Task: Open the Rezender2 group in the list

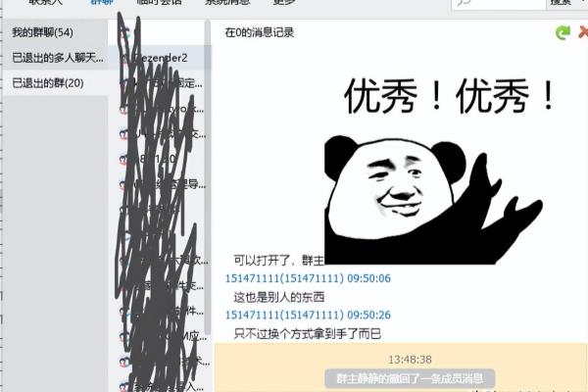Action: (160, 58)
